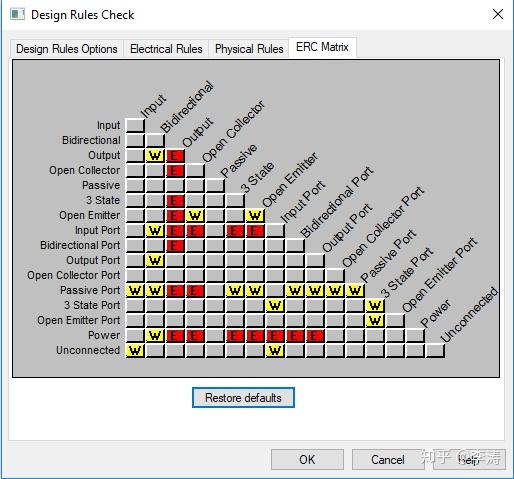Click the 'Open Collector Port' row label
Screen dimensions: 514x479
point(74,275)
